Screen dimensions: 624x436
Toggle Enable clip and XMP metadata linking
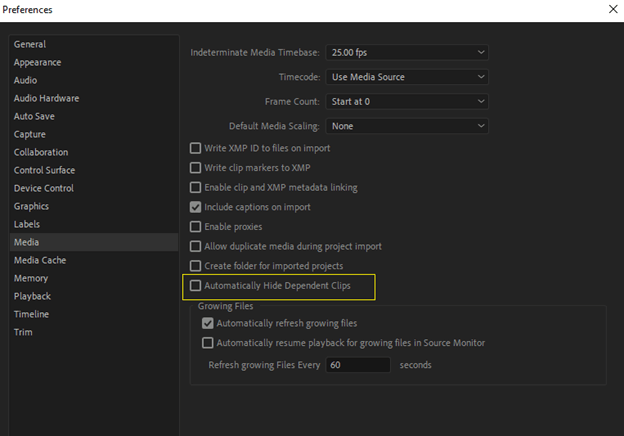(x=195, y=187)
